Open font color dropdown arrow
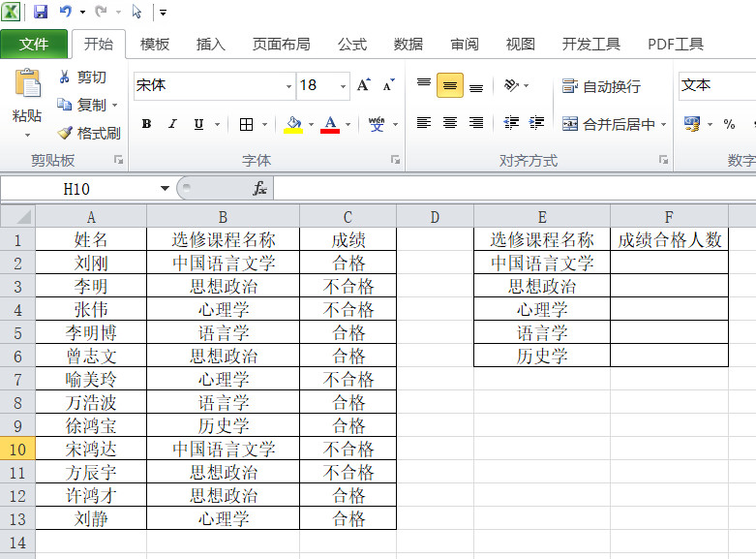 click(x=348, y=125)
